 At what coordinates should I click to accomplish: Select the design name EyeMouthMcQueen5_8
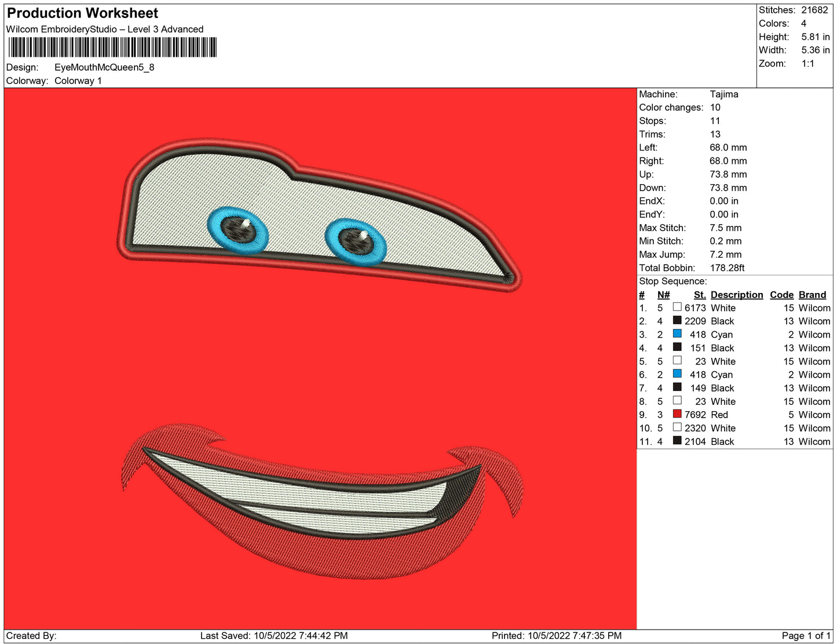pos(104,67)
